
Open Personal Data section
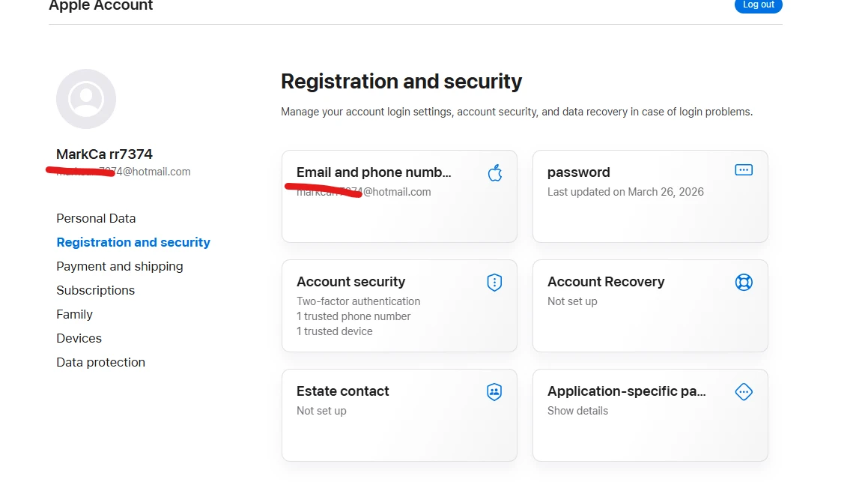[96, 218]
